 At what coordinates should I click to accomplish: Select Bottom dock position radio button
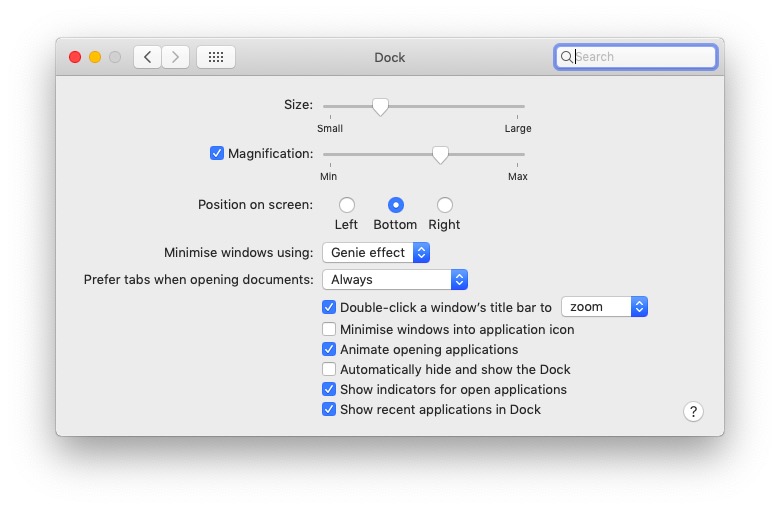pyautogui.click(x=396, y=205)
